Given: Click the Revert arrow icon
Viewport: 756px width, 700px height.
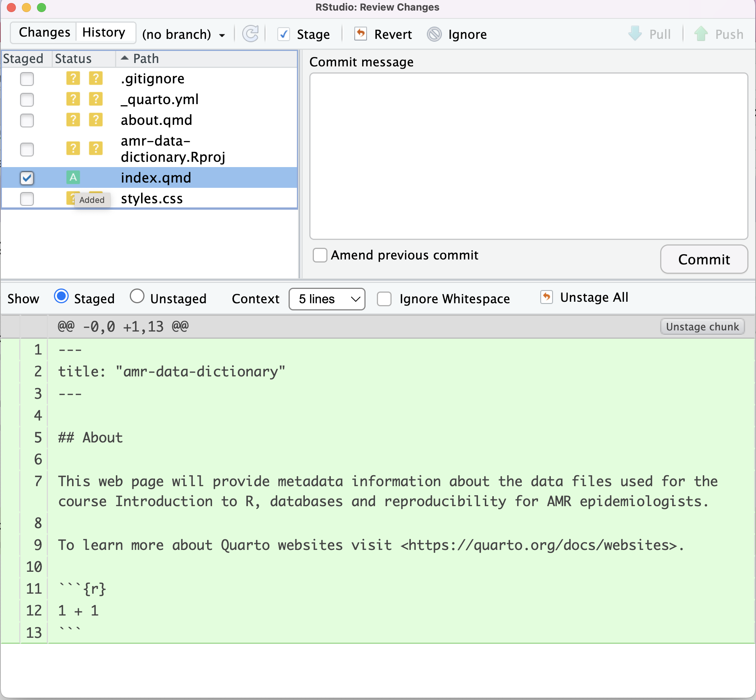Looking at the screenshot, I should coord(360,34).
